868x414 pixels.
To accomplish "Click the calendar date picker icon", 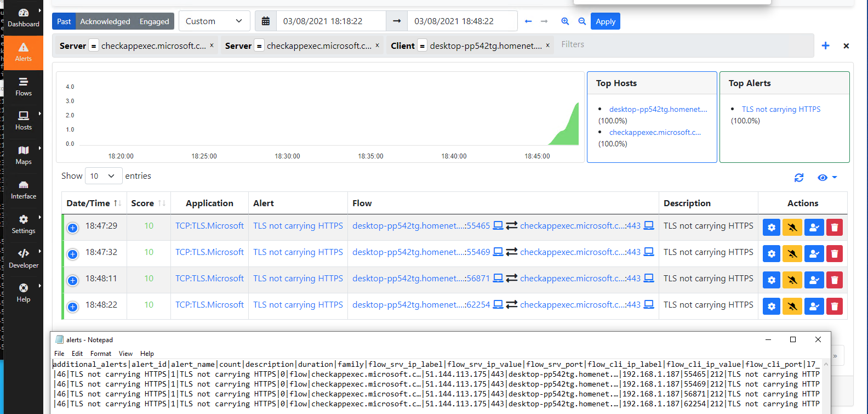I will pyautogui.click(x=266, y=21).
